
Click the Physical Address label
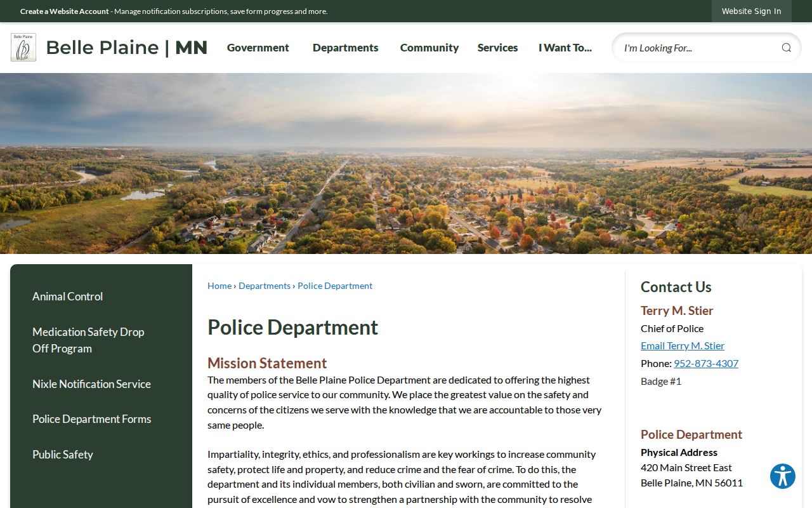pos(679,452)
